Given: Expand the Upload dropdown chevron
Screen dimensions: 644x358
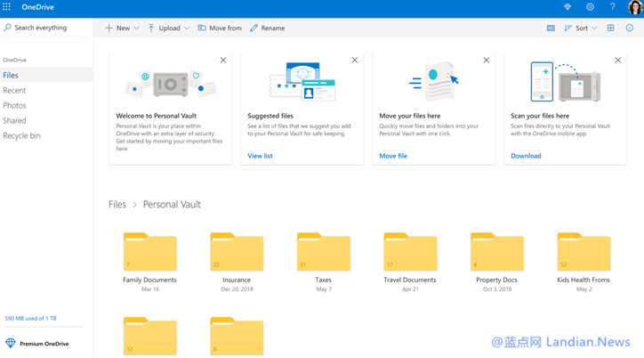Looking at the screenshot, I should [187, 28].
